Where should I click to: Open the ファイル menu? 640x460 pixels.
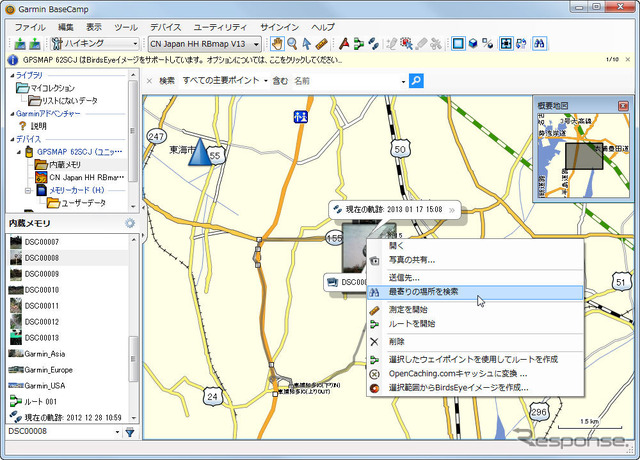[30, 27]
